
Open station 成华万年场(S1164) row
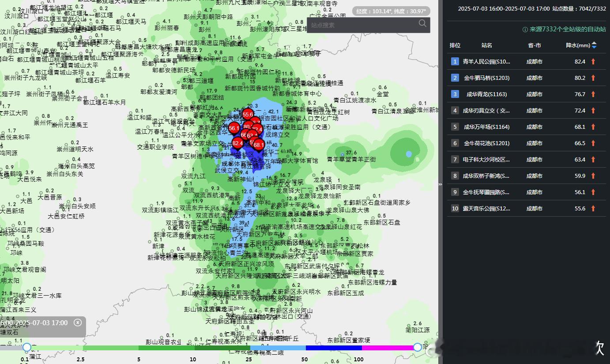pos(526,127)
